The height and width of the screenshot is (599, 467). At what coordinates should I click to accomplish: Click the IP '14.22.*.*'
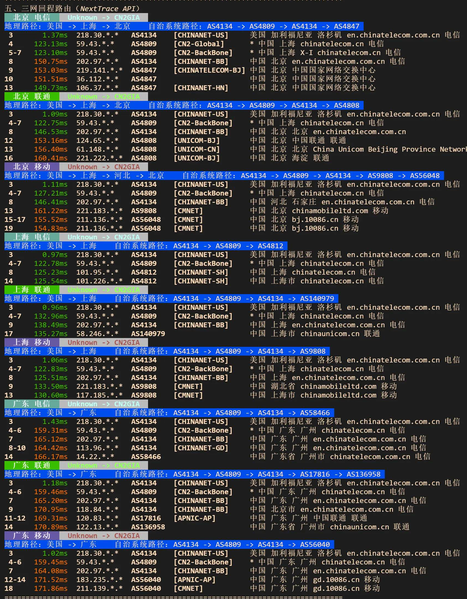point(95,457)
